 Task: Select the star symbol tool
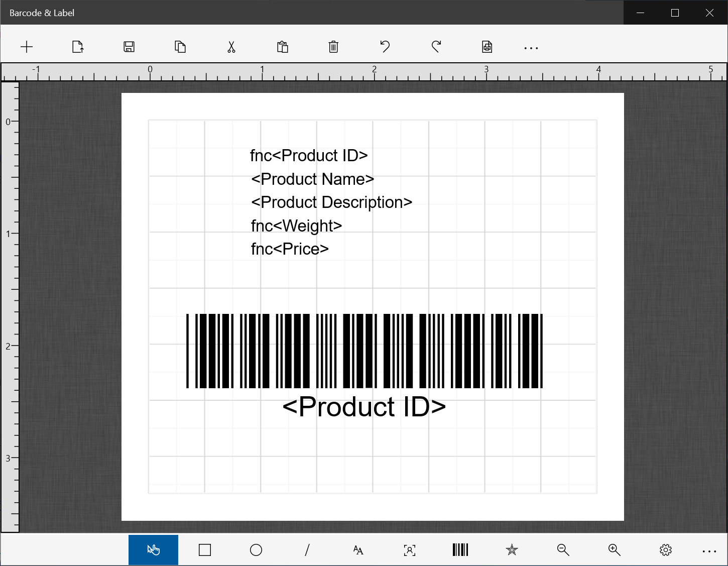point(512,550)
